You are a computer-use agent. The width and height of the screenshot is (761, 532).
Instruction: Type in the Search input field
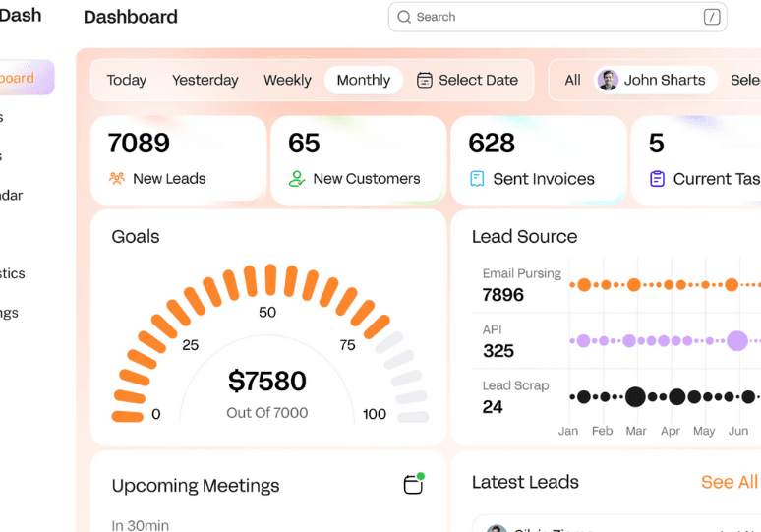click(551, 17)
